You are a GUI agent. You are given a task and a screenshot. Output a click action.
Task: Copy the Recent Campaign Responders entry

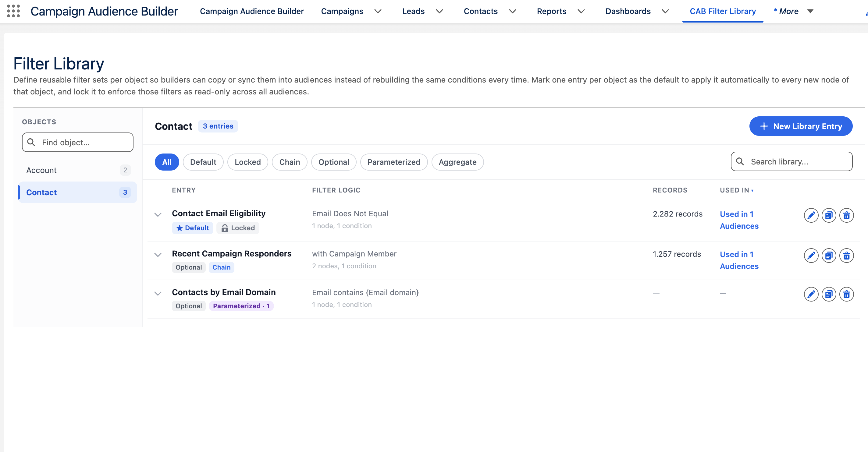tap(829, 256)
